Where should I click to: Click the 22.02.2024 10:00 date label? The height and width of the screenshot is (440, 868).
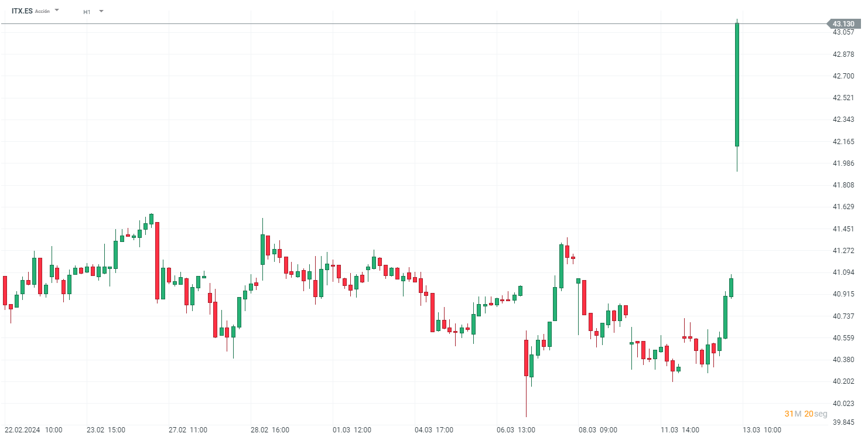point(33,430)
